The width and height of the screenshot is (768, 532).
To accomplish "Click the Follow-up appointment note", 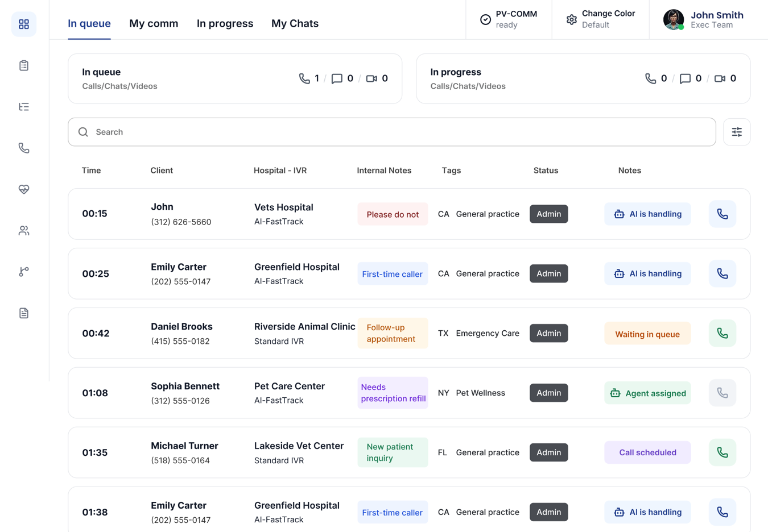I will 393,333.
